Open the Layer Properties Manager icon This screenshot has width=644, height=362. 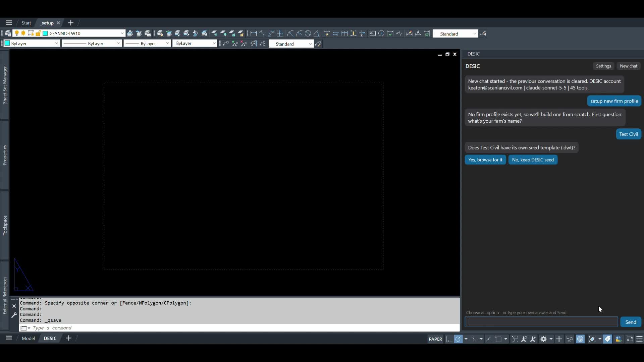(x=8, y=34)
